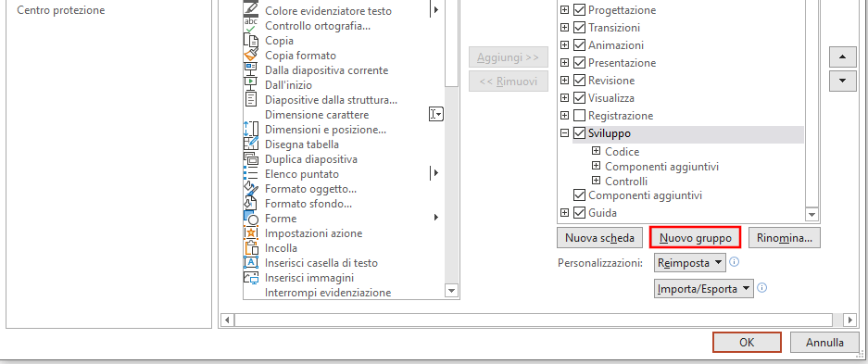Click horizontal scrollbar right arrow
Image resolution: width=868 pixels, height=364 pixels.
click(x=849, y=320)
